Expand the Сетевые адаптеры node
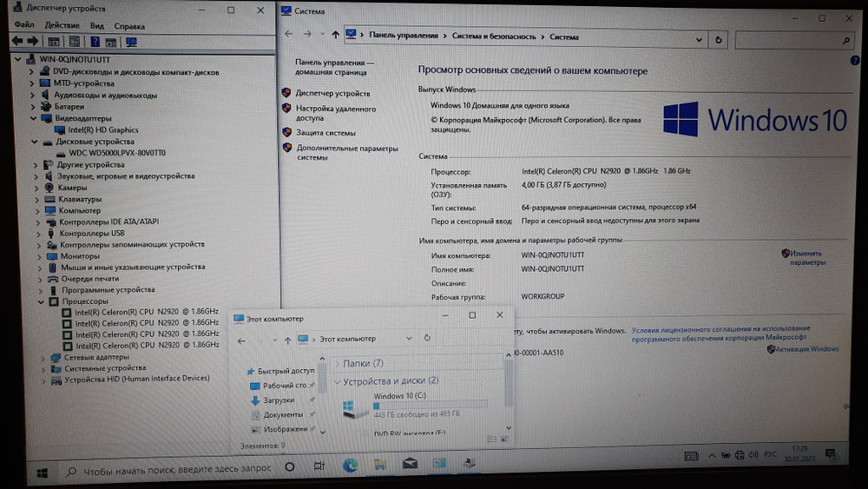 pos(43,358)
